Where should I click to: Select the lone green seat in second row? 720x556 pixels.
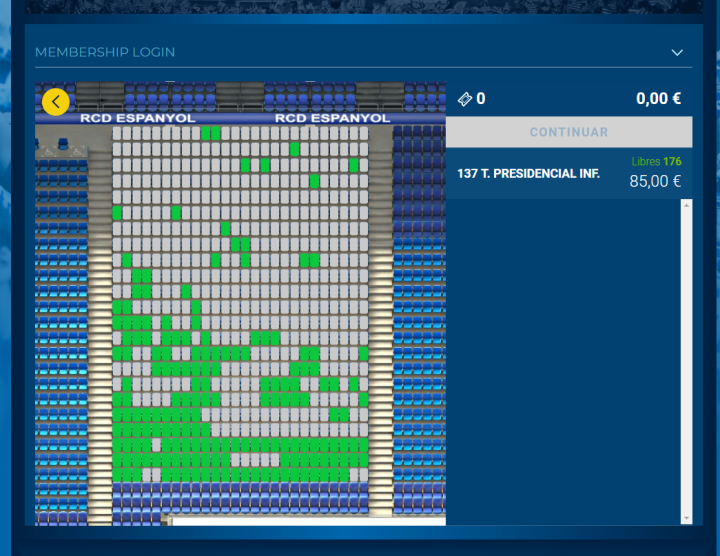coord(294,149)
